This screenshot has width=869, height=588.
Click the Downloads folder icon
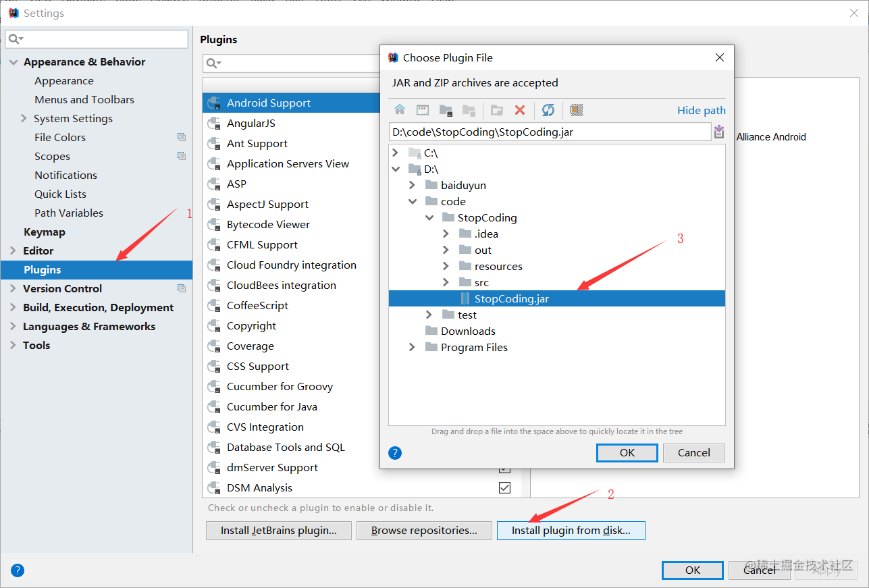pos(431,331)
